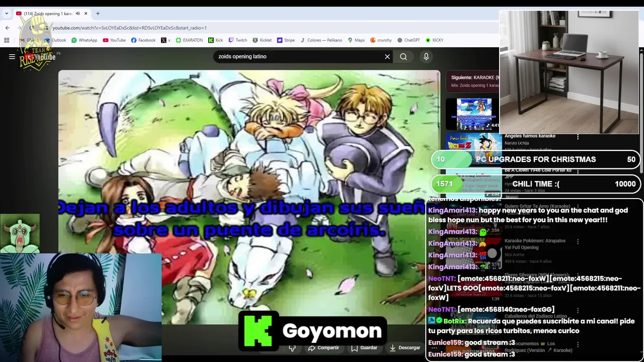Click the green creature avatar overlay
The width and height of the screenshot is (644, 362).
20,233
